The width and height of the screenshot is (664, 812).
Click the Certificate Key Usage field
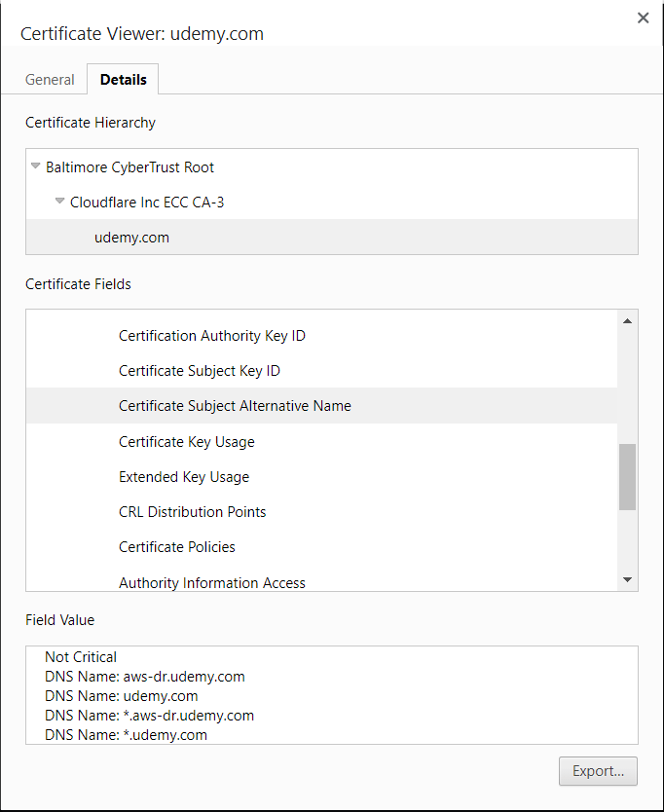pos(186,442)
